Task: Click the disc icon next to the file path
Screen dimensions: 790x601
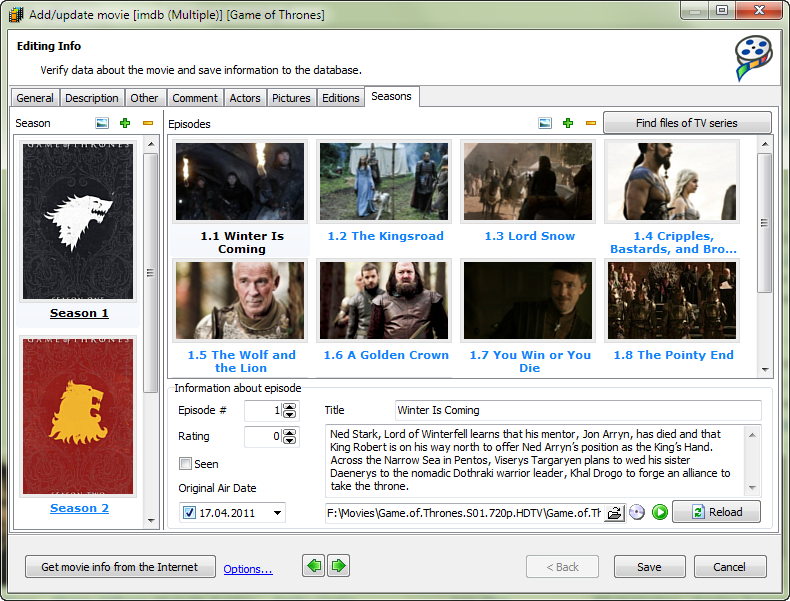Action: click(637, 512)
